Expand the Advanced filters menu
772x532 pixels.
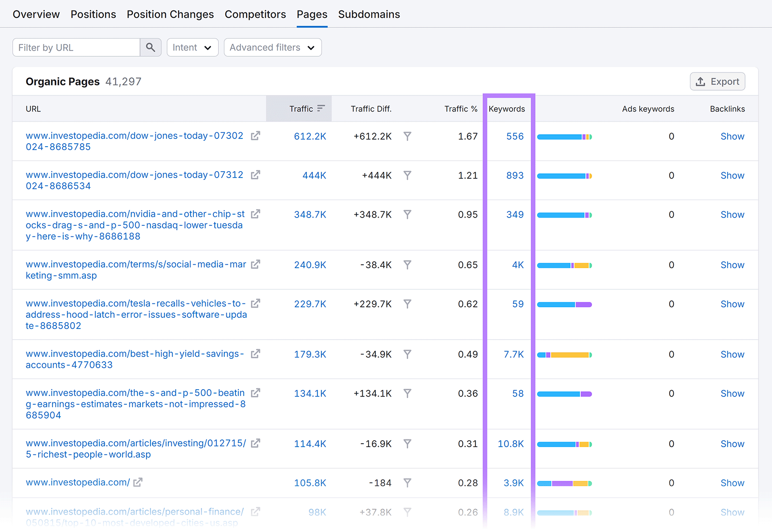click(x=273, y=47)
